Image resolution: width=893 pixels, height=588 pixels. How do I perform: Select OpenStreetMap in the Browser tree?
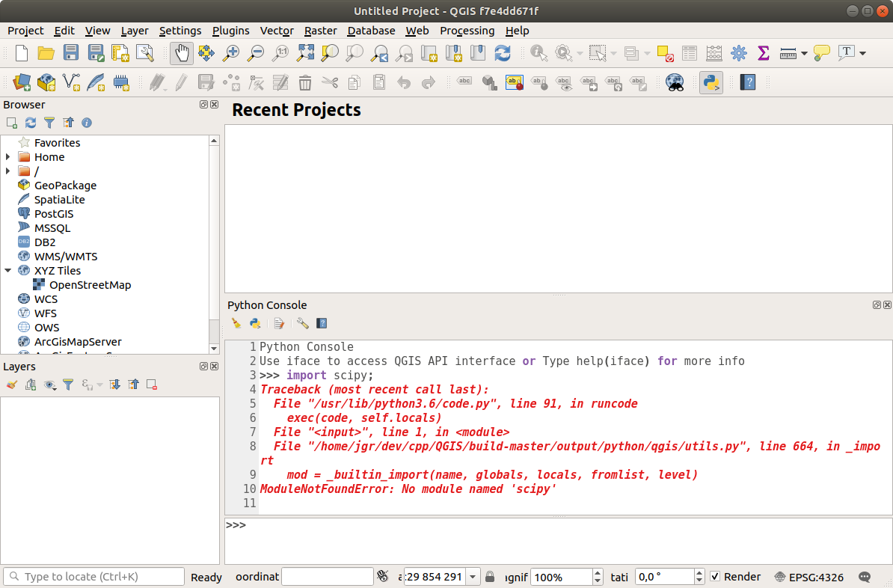[90, 285]
